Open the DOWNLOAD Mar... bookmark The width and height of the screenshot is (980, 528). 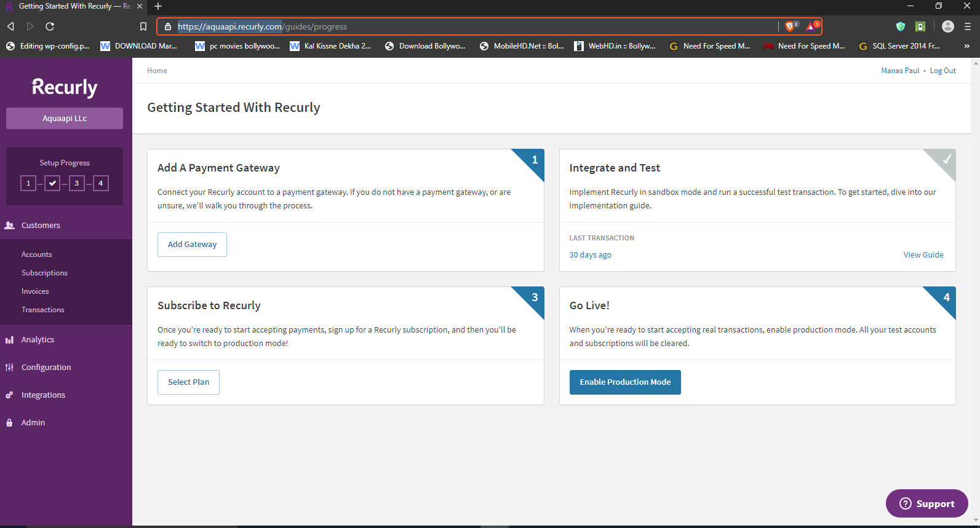point(138,46)
